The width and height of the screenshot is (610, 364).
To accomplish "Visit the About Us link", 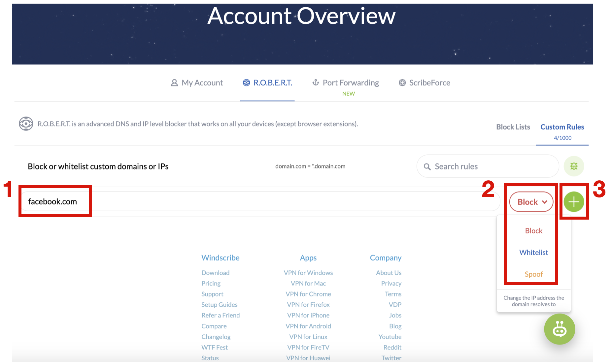I will (x=389, y=273).
